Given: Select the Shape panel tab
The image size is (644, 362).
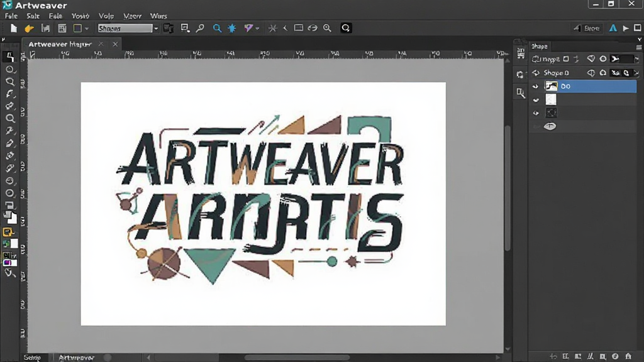Looking at the screenshot, I should click(539, 47).
